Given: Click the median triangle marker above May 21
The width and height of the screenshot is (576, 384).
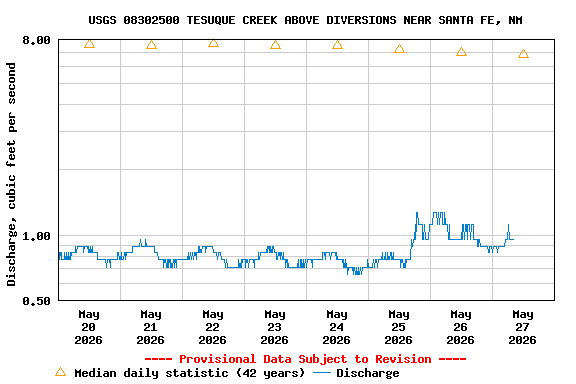Looking at the screenshot, I should click(x=151, y=45).
